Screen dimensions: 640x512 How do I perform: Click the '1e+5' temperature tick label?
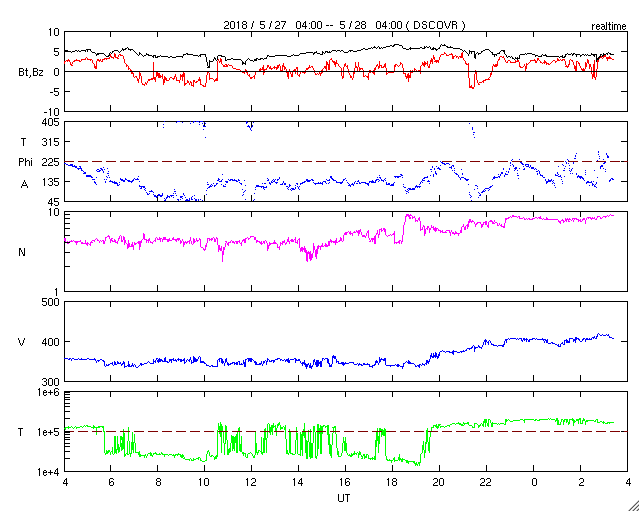coord(49,432)
